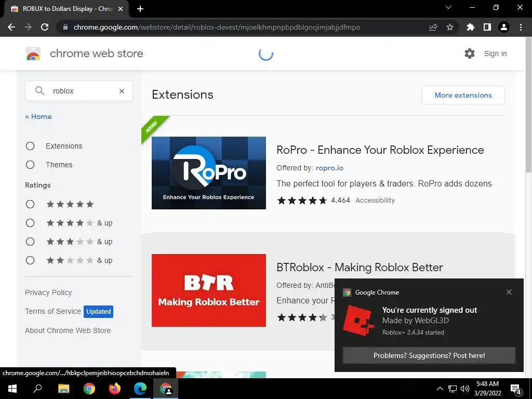Open the tab search chevron
This screenshot has height=399, width=532.
pyautogui.click(x=448, y=7)
